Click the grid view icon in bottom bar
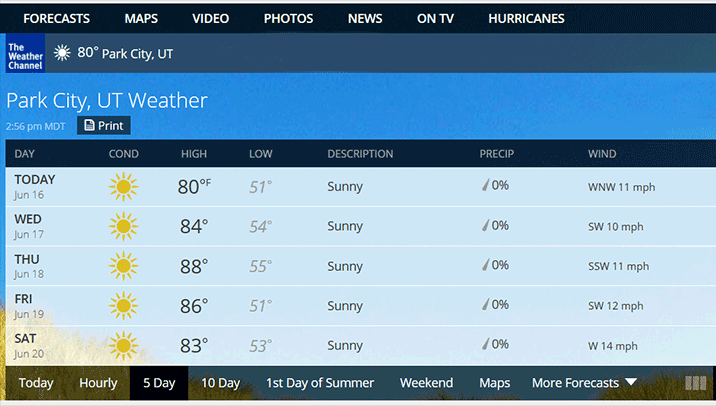The image size is (716, 406). click(696, 383)
